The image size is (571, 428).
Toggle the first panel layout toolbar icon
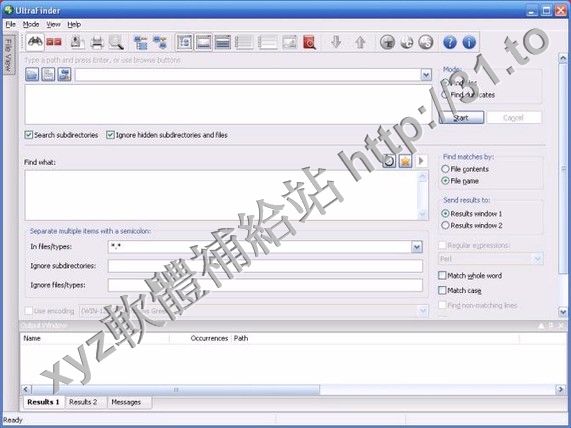point(184,42)
